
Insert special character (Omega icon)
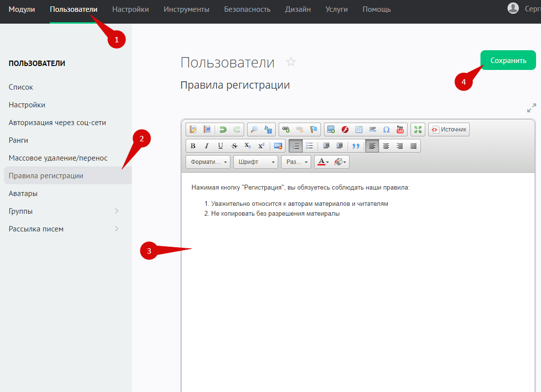coord(386,130)
